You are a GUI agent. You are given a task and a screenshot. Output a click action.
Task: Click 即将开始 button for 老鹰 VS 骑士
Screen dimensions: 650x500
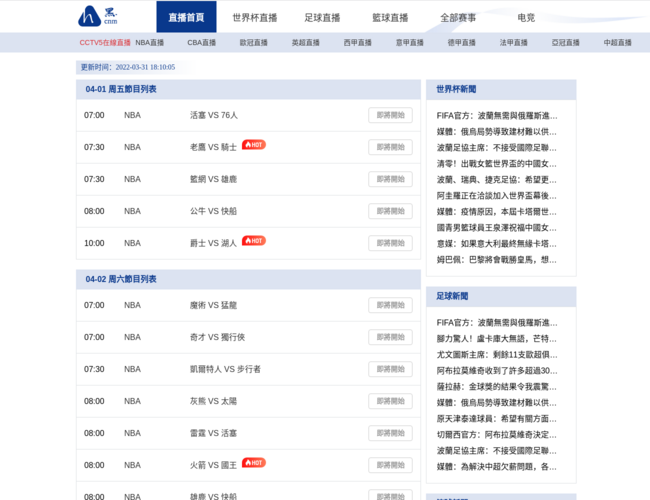tap(390, 147)
